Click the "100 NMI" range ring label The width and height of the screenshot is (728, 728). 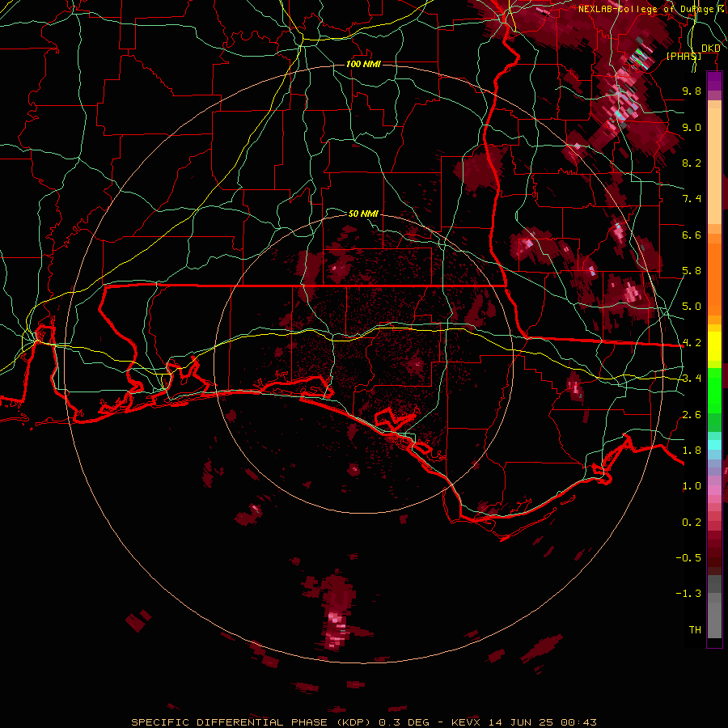click(363, 64)
